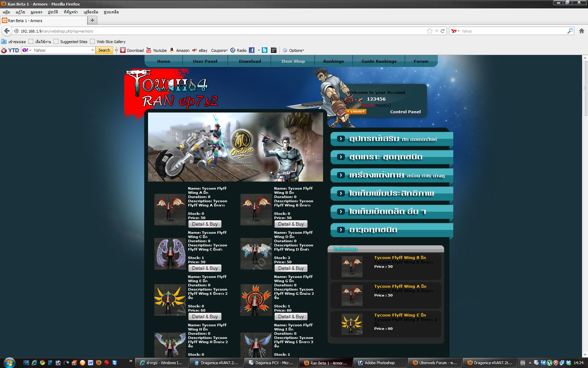Click the YTD Yahoo search input field
Image resolution: width=588 pixels, height=368 pixels.
coord(61,50)
